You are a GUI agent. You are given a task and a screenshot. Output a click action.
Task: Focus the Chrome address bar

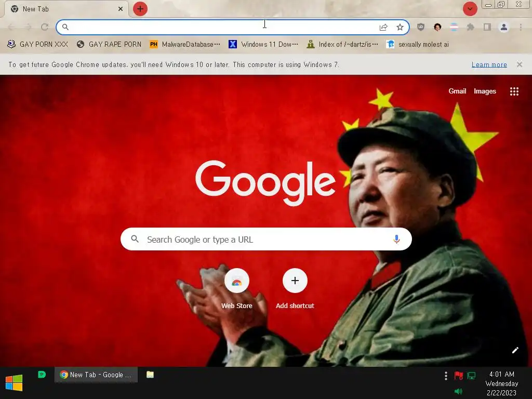point(232,27)
